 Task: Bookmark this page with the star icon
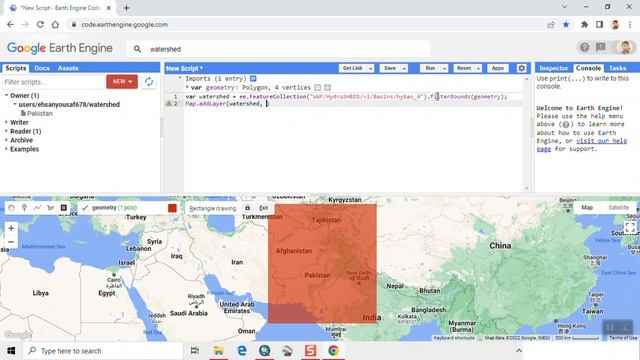point(566,24)
